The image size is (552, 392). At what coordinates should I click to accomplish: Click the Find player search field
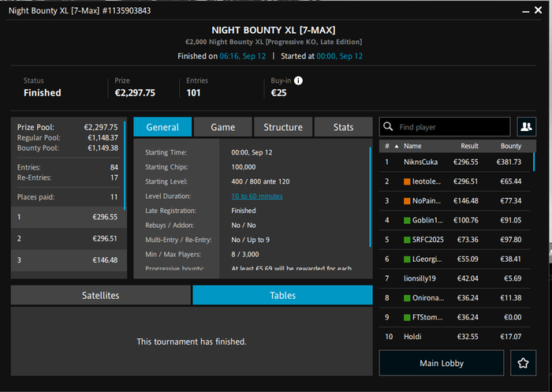(452, 127)
